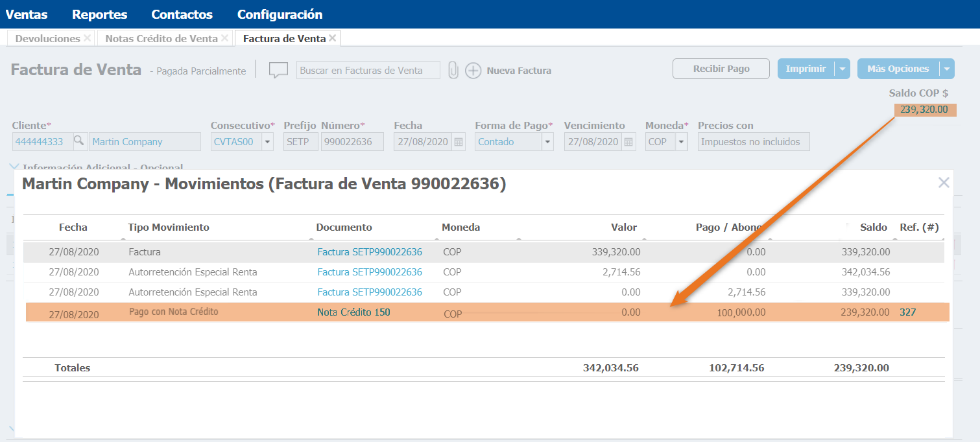The width and height of the screenshot is (980, 442).
Task: Open the Consecutivo CVTAS00 dropdown
Action: [x=268, y=141]
